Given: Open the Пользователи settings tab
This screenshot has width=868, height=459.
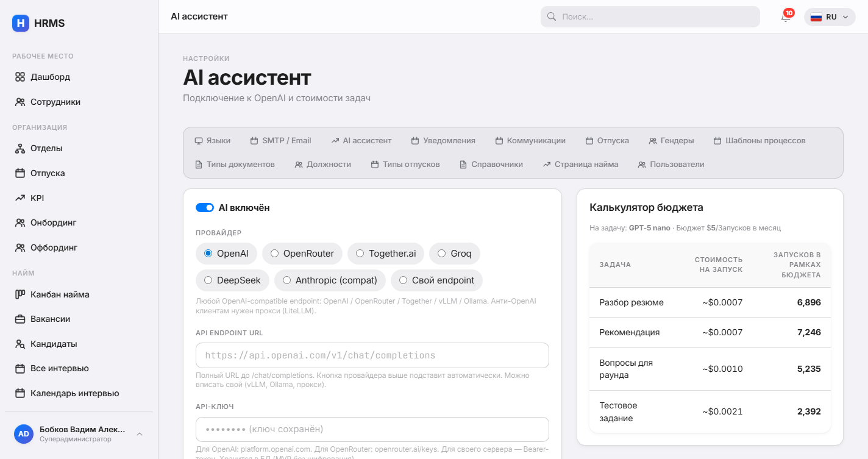Looking at the screenshot, I should click(x=671, y=165).
